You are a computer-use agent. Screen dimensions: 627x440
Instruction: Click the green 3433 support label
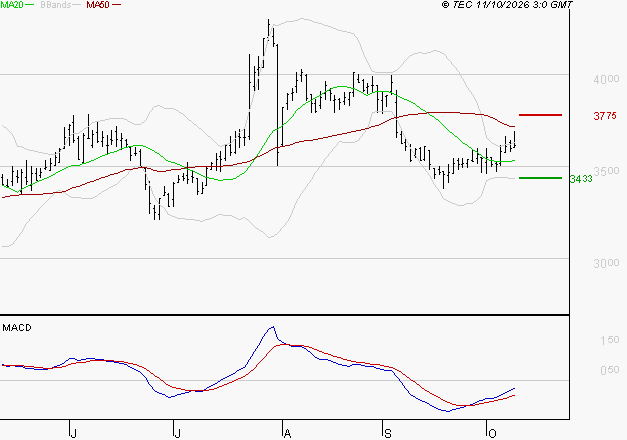click(581, 179)
